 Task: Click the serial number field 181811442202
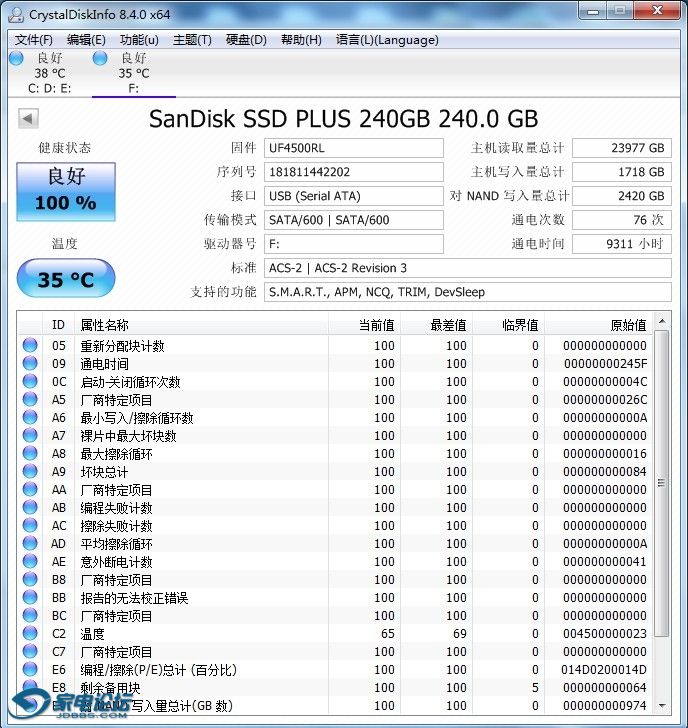(354, 172)
